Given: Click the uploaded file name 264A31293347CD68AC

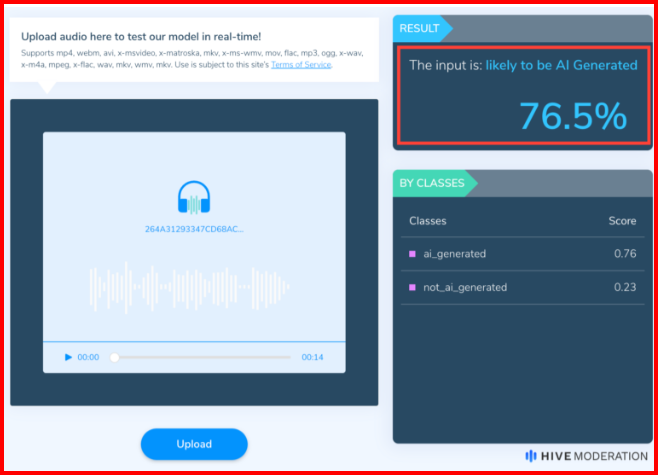Looking at the screenshot, I should tap(194, 229).
